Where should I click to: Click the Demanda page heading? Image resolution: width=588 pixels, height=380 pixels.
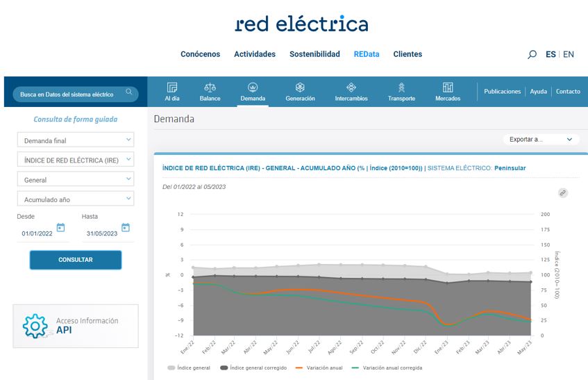coord(174,119)
